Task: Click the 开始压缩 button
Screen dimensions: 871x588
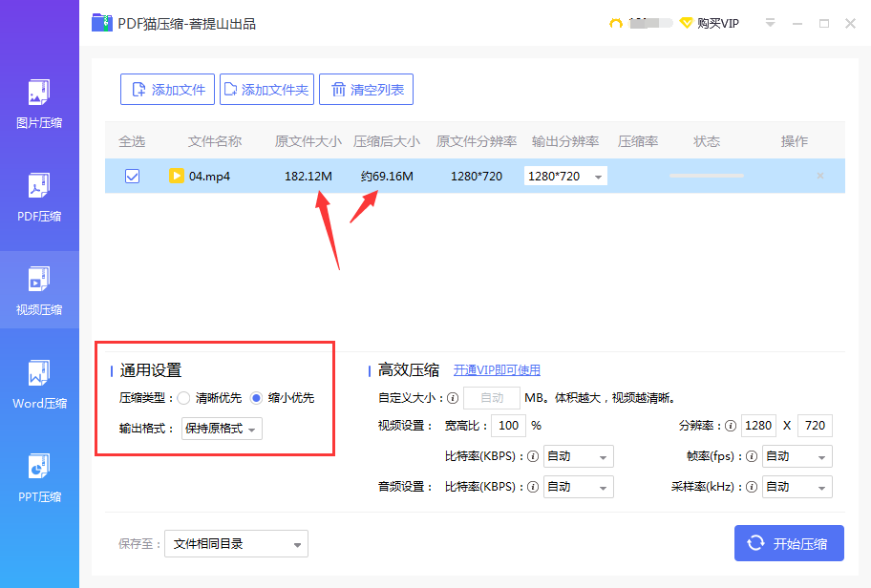Action: pyautogui.click(x=789, y=543)
